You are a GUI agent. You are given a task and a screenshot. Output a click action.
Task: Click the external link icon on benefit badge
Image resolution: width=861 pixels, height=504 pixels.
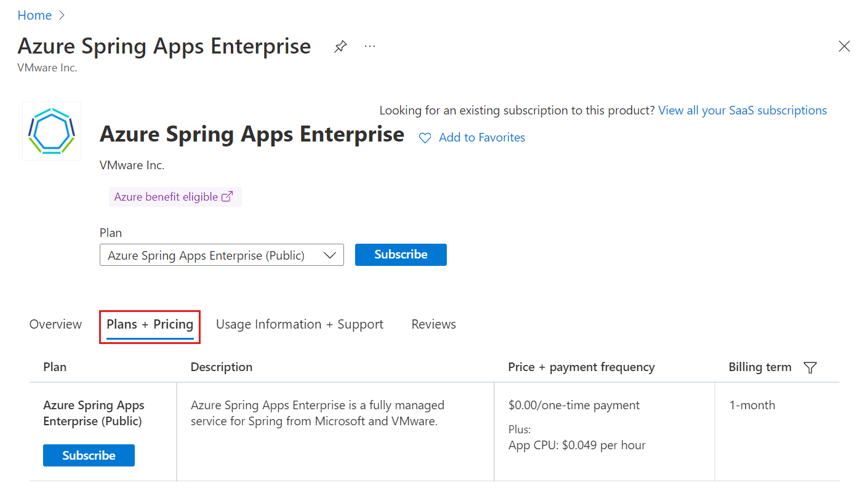pyautogui.click(x=227, y=197)
